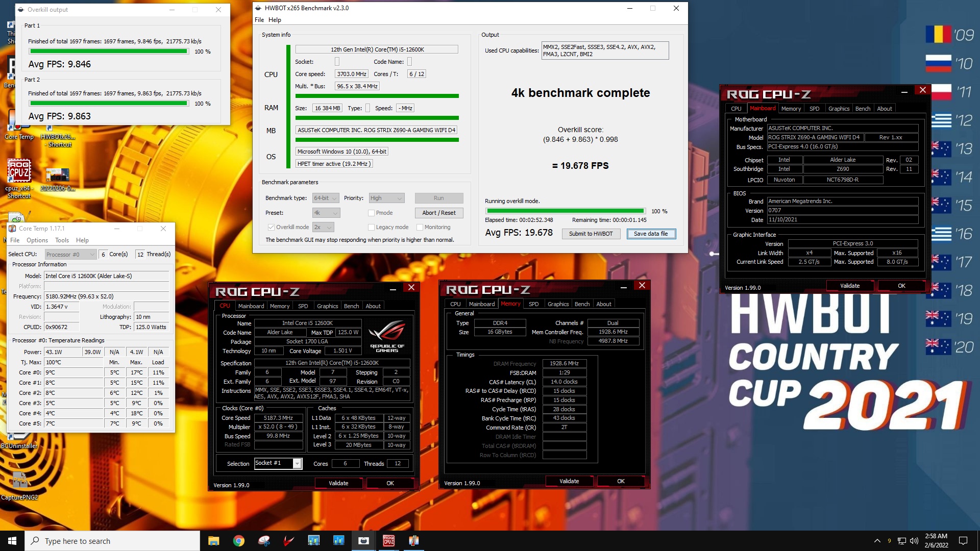
Task: Open HWBOT x265 Help menu
Action: pos(275,20)
